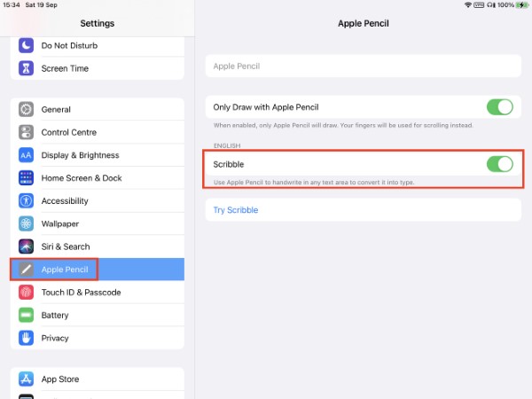This screenshot has height=399, width=532.
Task: Turn off Only Draw with Apple Pencil
Action: coord(499,107)
